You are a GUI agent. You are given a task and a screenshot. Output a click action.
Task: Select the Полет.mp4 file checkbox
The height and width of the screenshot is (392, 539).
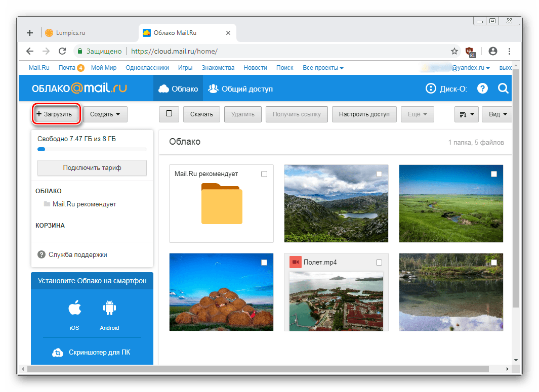(379, 263)
